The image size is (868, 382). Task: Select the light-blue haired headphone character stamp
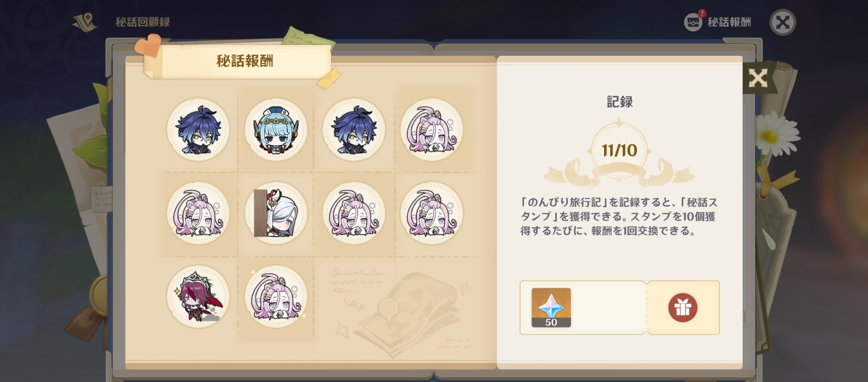coord(276,130)
